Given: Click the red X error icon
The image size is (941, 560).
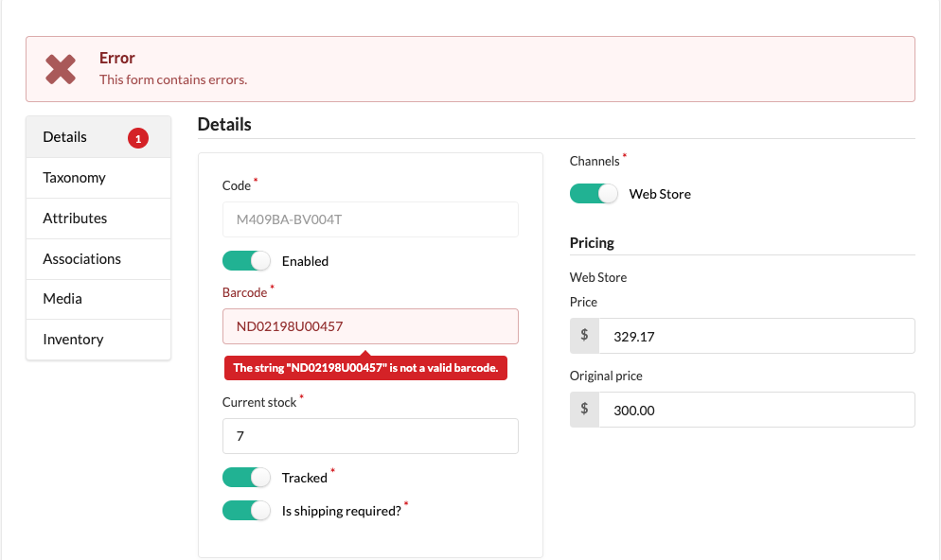Looking at the screenshot, I should point(61,70).
